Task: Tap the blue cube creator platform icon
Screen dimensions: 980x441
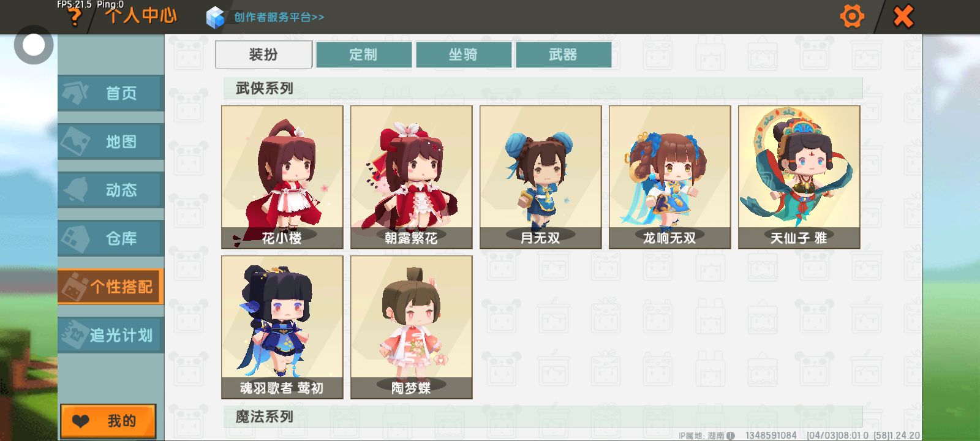Action: coord(215,17)
